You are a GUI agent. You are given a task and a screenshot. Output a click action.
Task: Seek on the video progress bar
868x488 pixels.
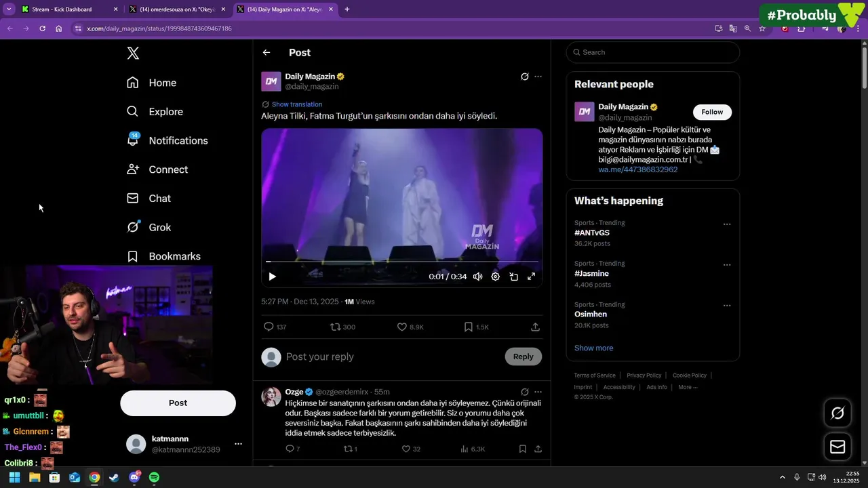(401, 261)
